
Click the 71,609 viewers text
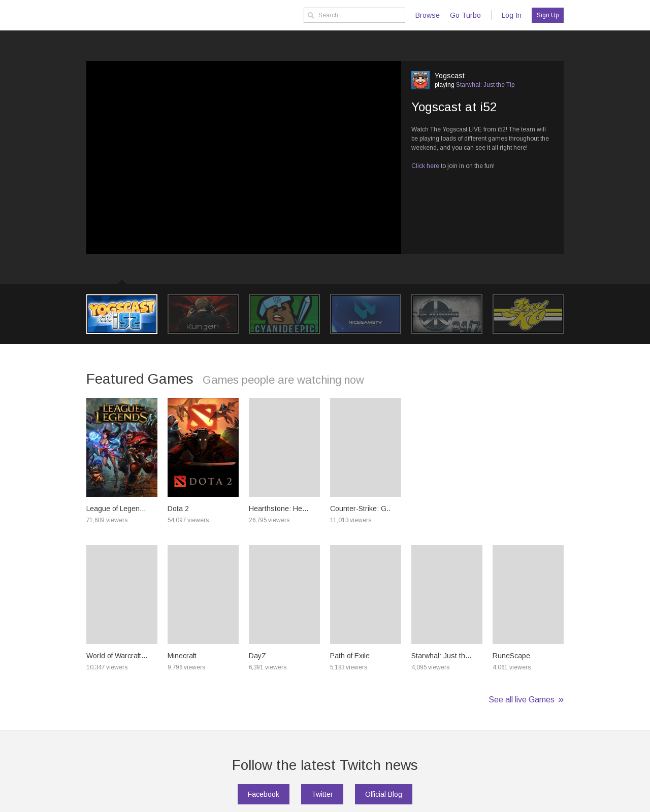coord(107,520)
